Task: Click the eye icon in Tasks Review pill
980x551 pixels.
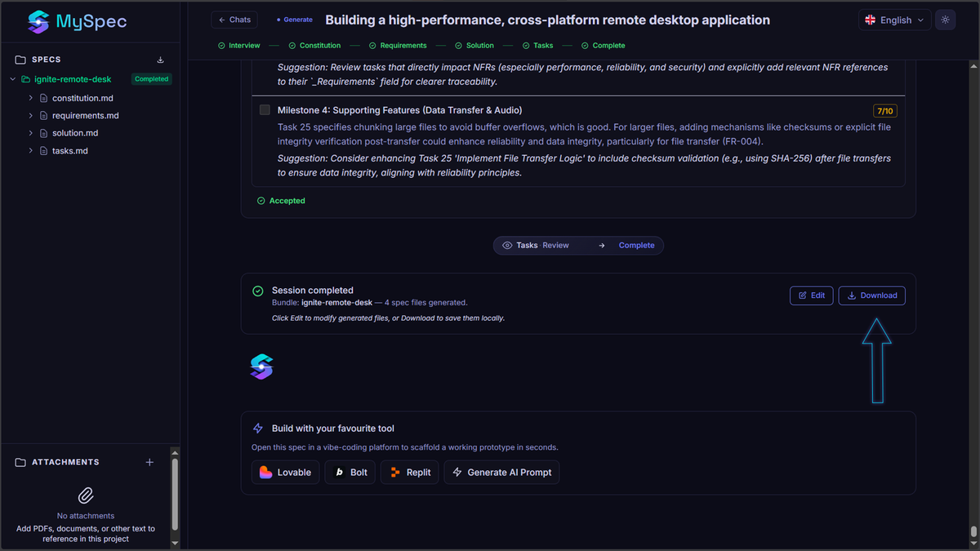Action: click(507, 245)
